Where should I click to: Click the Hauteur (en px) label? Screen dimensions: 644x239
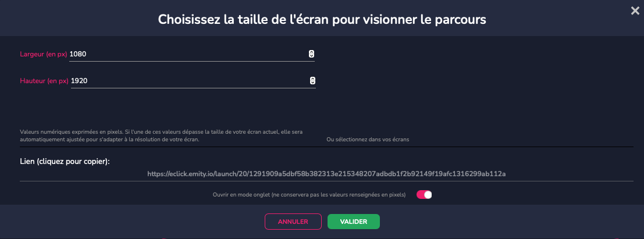click(44, 81)
